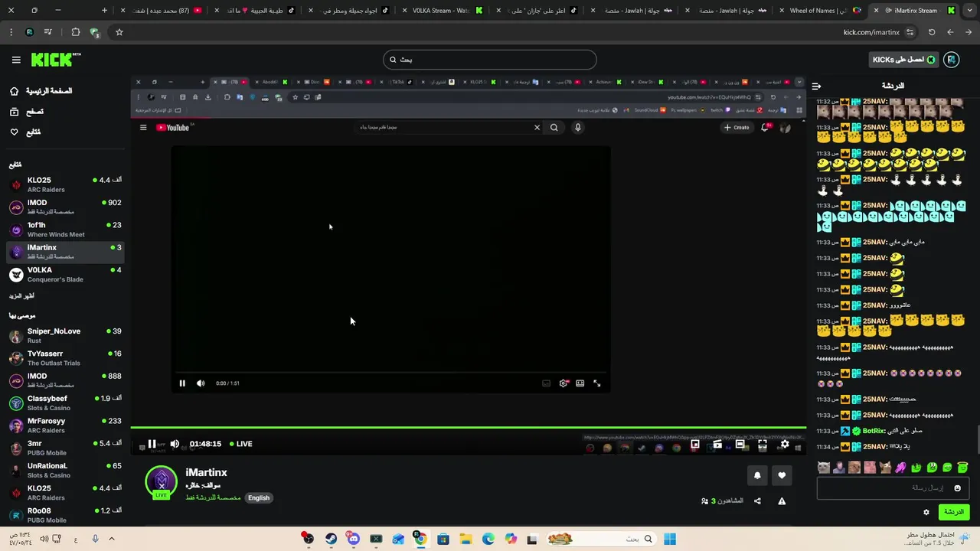Open the green chat-only category link
This screenshot has height=551, width=980.
213,497
